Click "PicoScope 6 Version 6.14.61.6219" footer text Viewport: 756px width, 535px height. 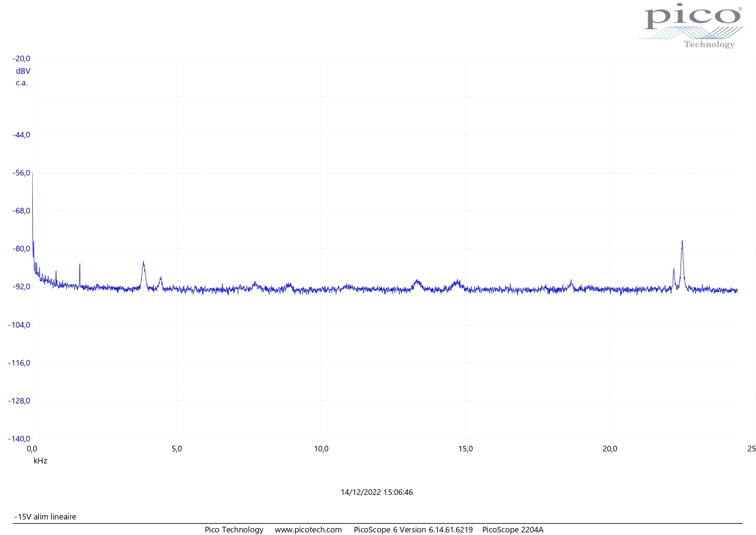point(413,530)
